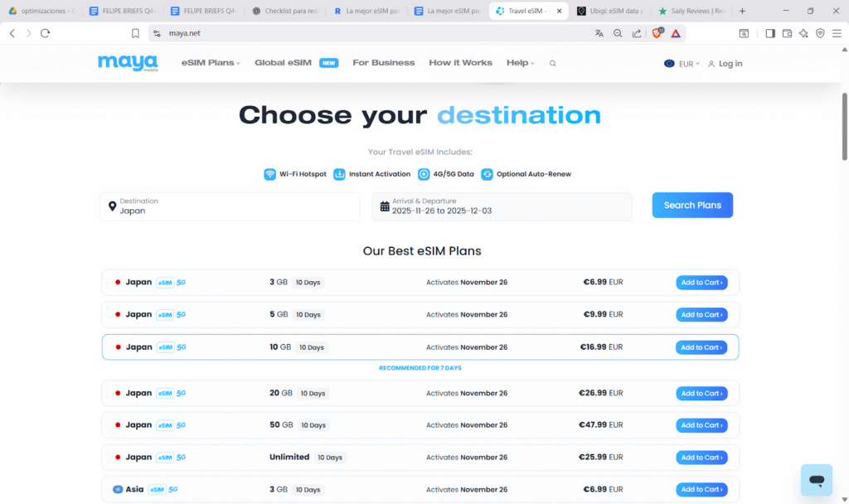This screenshot has height=504, width=849.
Task: Toggle the browser sidebar panel
Action: [x=770, y=33]
